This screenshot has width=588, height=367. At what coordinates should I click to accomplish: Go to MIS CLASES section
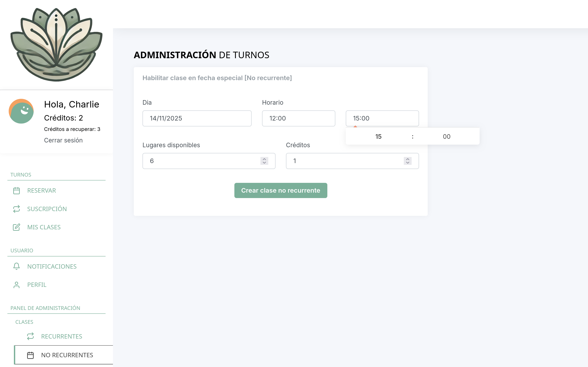point(44,227)
